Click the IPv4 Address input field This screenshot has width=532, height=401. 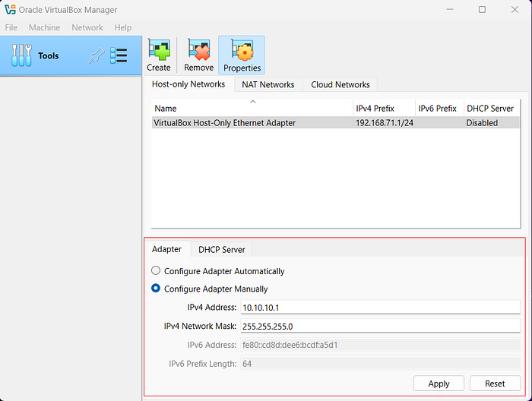coord(380,307)
